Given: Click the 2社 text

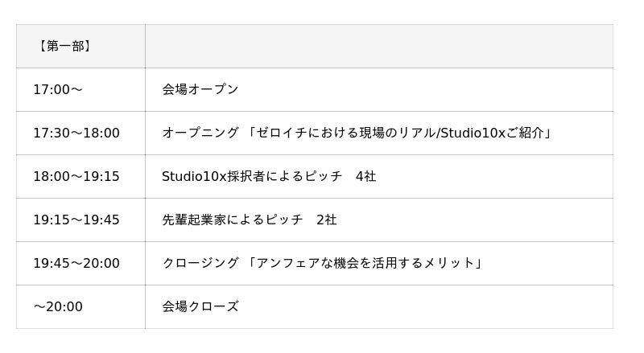Looking at the screenshot, I should click(326, 220).
